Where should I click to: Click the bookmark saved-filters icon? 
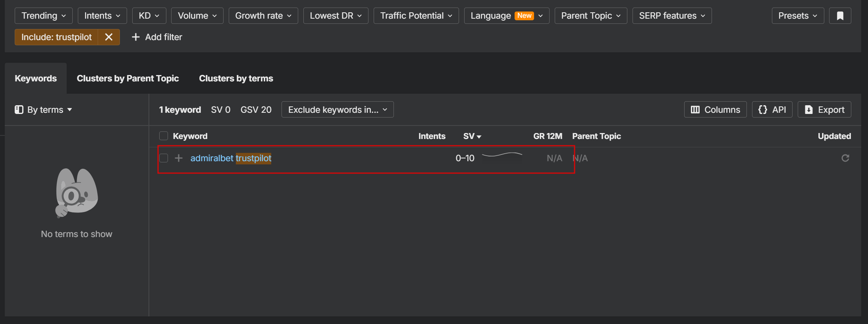(x=840, y=16)
